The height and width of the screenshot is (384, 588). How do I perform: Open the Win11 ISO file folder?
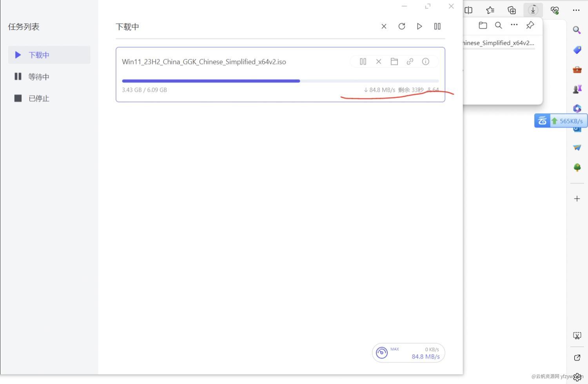(x=394, y=62)
